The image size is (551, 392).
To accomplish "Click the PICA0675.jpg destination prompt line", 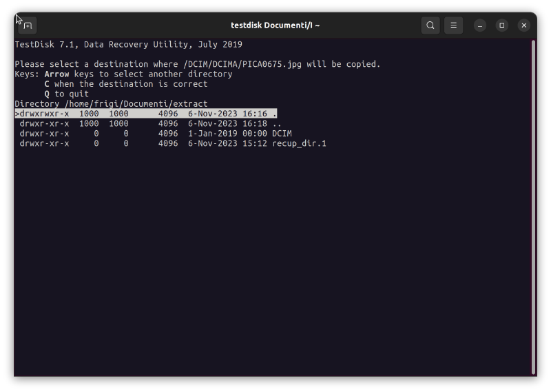I will coord(198,64).
